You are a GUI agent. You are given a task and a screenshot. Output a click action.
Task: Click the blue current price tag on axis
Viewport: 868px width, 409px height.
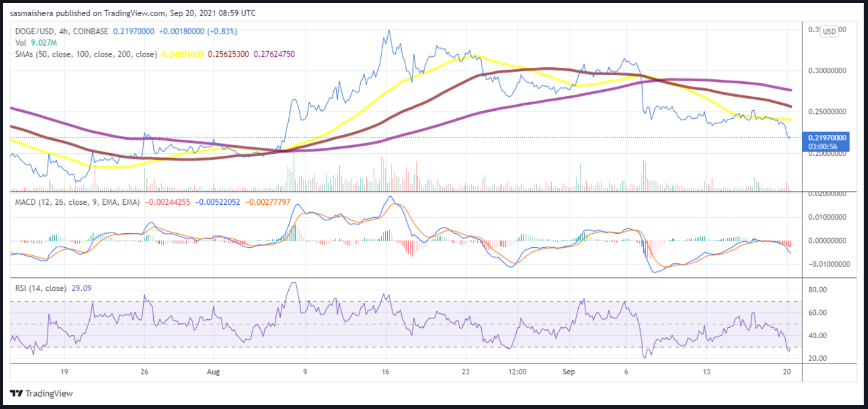click(x=826, y=142)
